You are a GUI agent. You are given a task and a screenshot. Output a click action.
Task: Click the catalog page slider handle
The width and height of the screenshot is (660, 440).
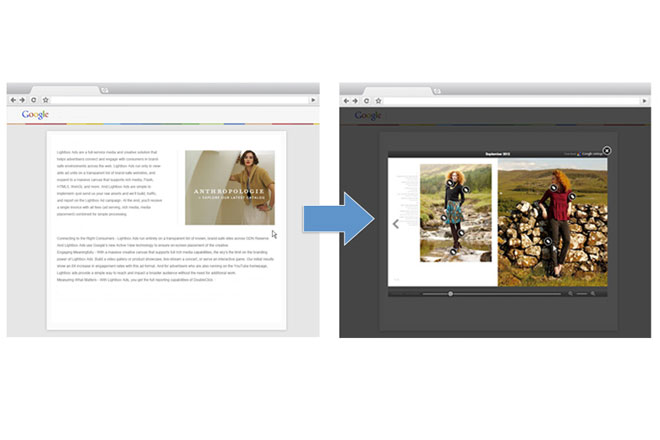tap(450, 293)
